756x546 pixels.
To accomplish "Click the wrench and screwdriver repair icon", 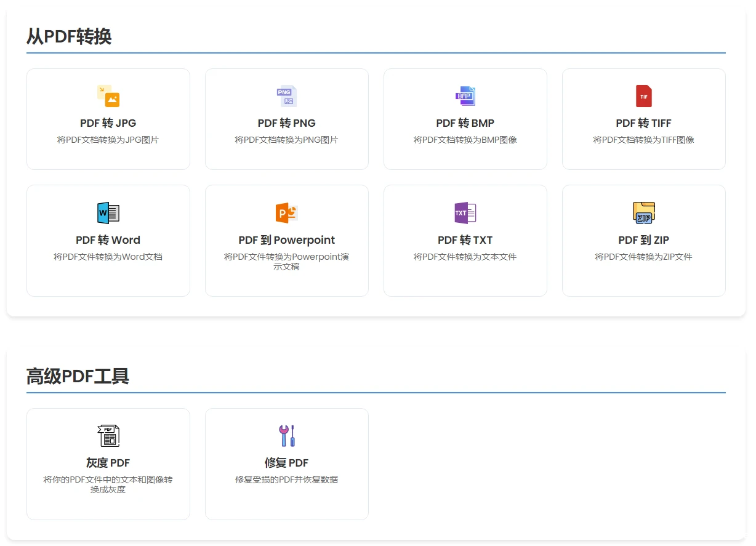I will [287, 436].
